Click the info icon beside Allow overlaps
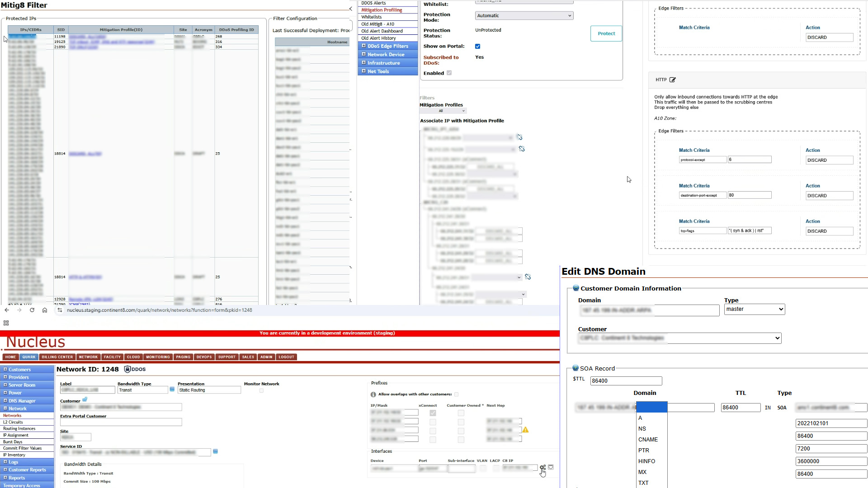 pos(373,394)
